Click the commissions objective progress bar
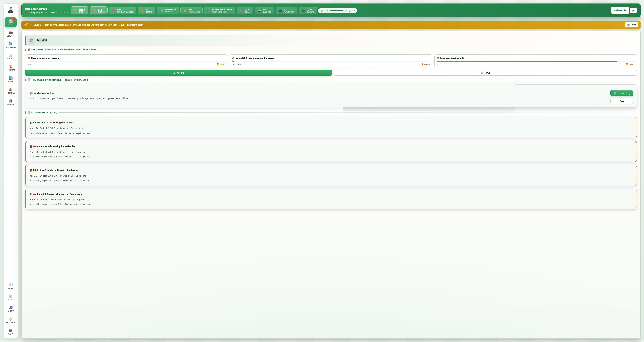 pos(331,61)
